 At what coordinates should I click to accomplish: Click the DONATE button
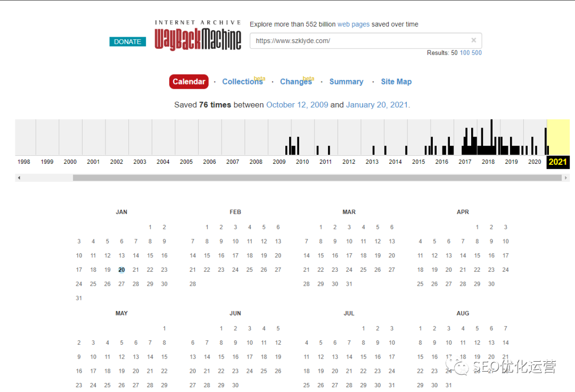click(x=128, y=42)
